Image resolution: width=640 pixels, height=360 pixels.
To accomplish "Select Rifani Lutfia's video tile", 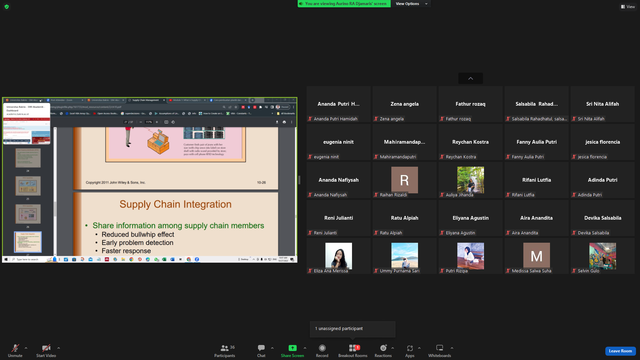I will pyautogui.click(x=536, y=180).
